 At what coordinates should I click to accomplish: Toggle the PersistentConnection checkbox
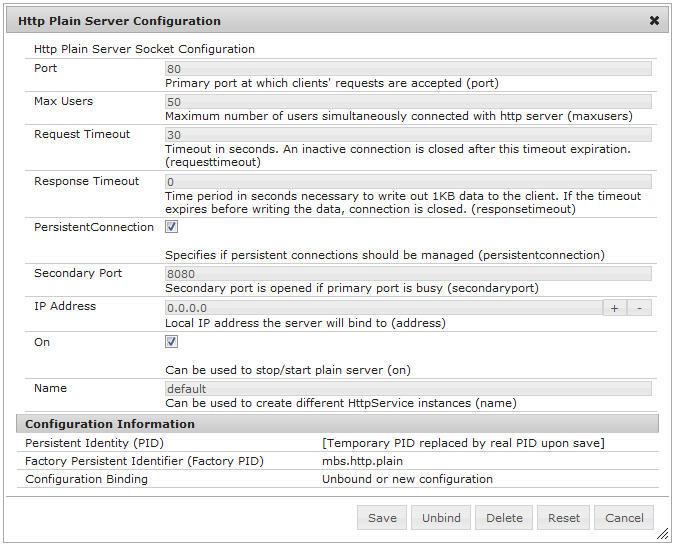coord(172,228)
